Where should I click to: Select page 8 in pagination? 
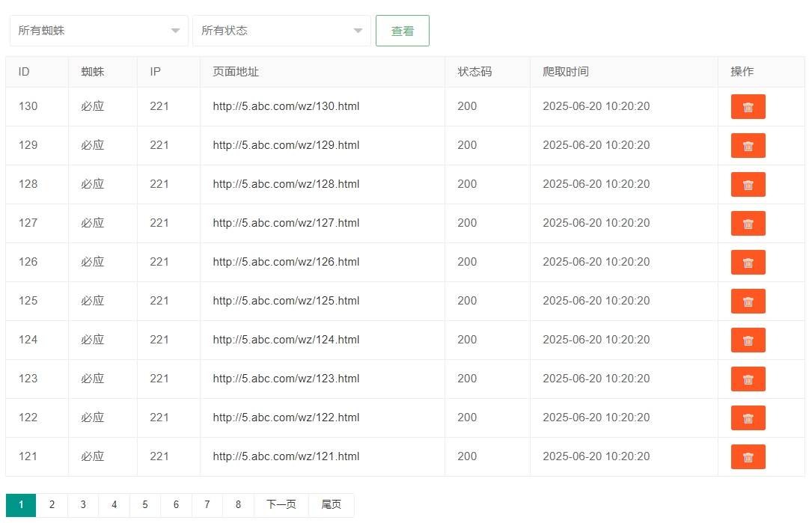(238, 505)
